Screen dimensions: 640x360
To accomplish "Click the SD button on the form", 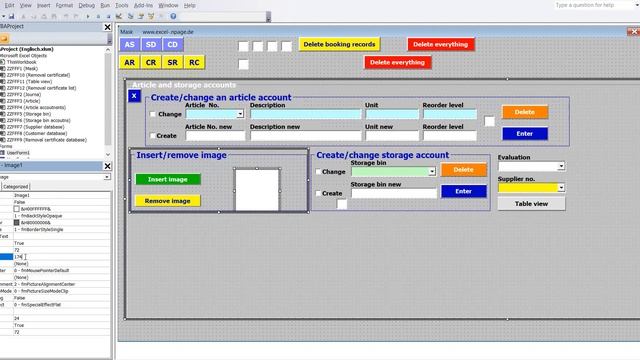I will coord(151,44).
